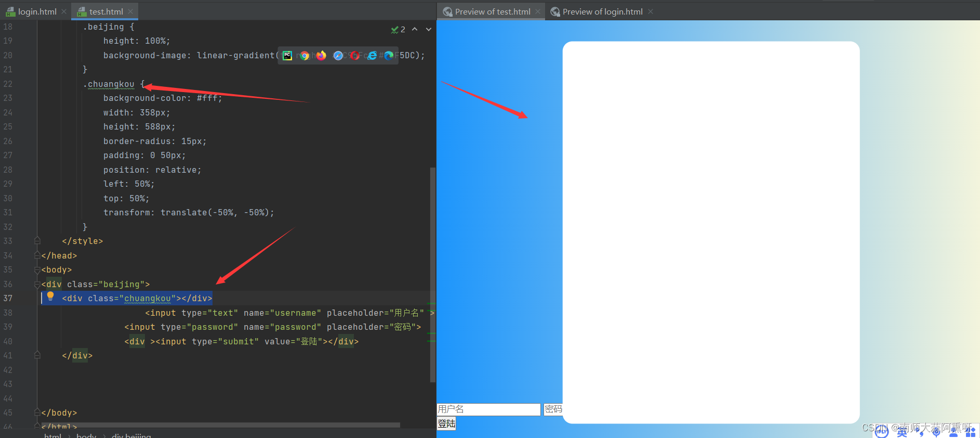Click the div class="beijing" line 36
Viewport: 980px width, 438px height.
96,285
